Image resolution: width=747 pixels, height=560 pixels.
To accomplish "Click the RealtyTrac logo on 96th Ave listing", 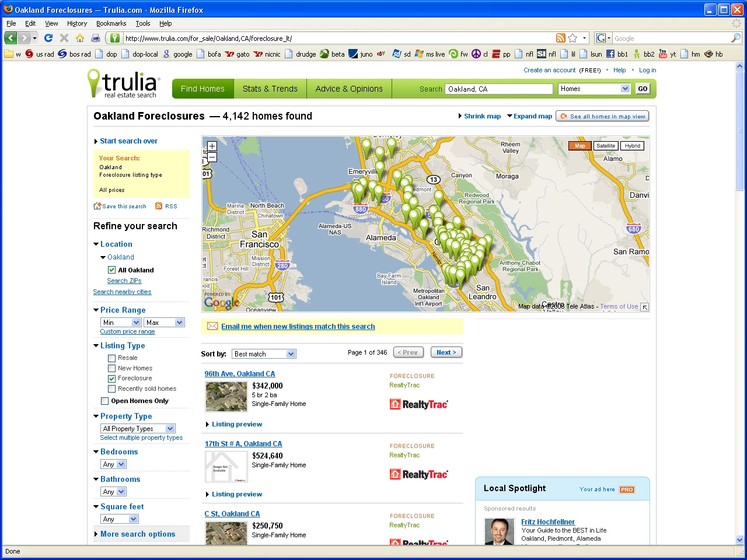I will (x=418, y=404).
